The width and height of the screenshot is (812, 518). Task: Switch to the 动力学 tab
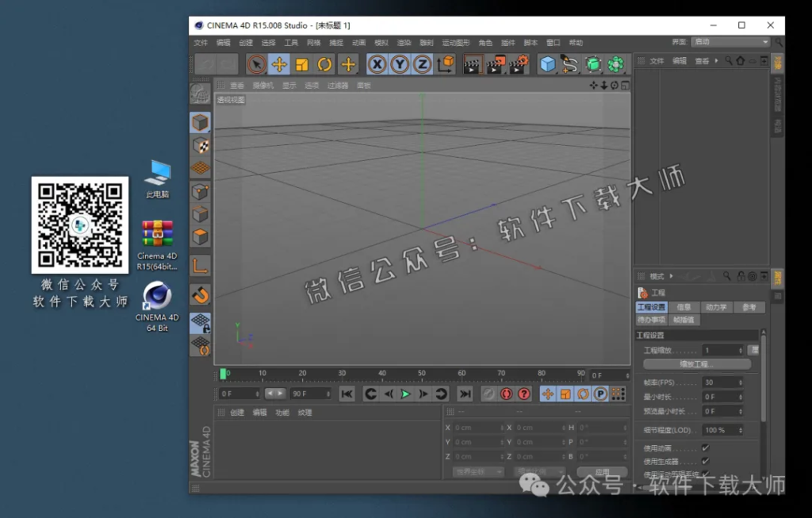(x=718, y=307)
